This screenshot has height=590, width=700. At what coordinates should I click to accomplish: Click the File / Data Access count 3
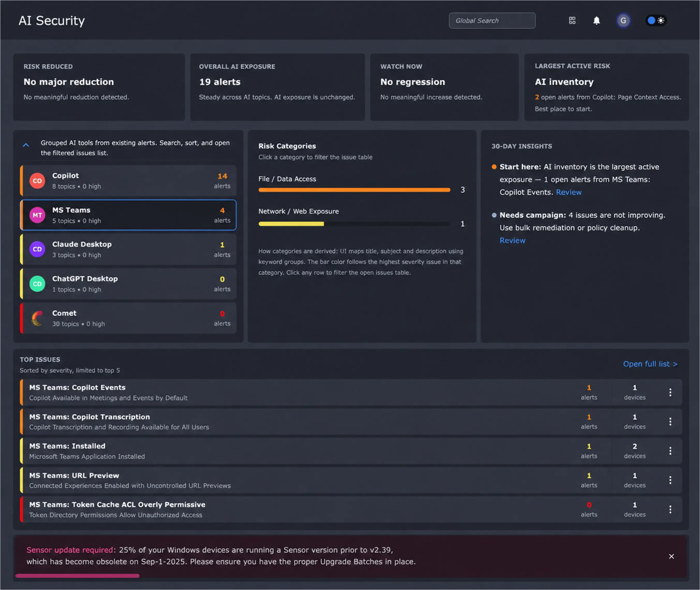463,190
